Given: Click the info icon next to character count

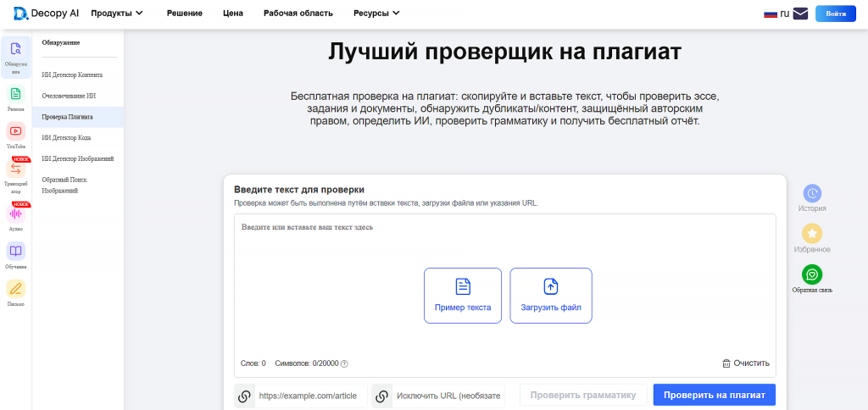Looking at the screenshot, I should click(344, 363).
